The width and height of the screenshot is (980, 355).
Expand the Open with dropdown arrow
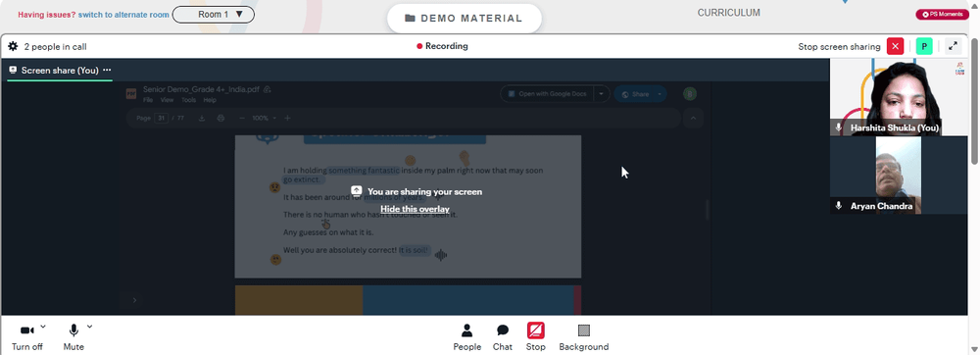click(x=602, y=94)
